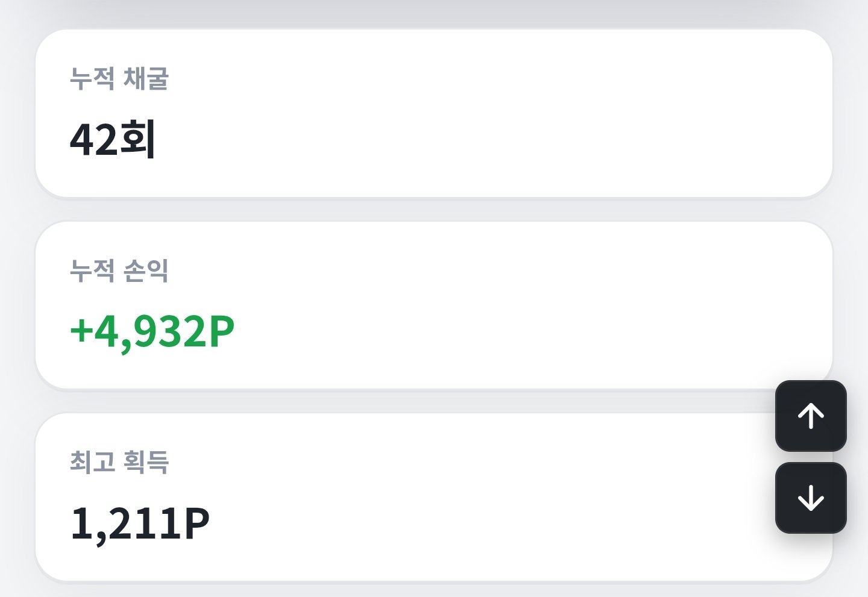Screen dimensions: 868x597
Task: Select the 누적 채굴 label text
Action: pyautogui.click(x=119, y=79)
